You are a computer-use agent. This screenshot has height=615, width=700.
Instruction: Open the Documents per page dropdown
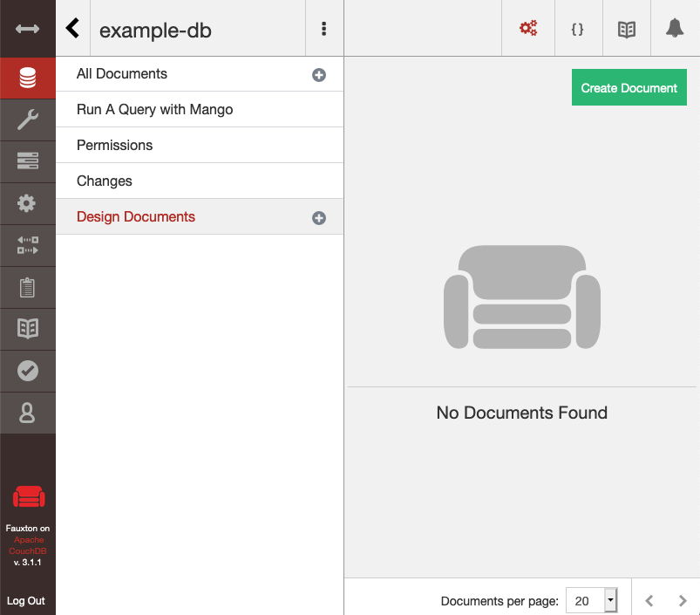click(591, 600)
